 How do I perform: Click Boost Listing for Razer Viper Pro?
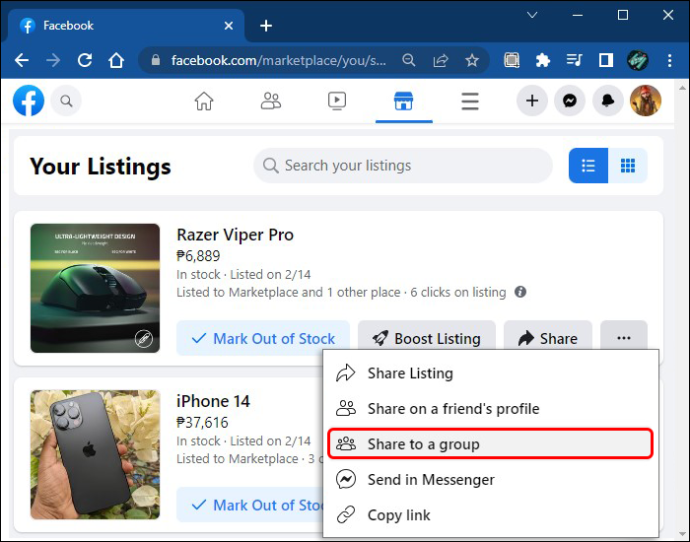(427, 338)
